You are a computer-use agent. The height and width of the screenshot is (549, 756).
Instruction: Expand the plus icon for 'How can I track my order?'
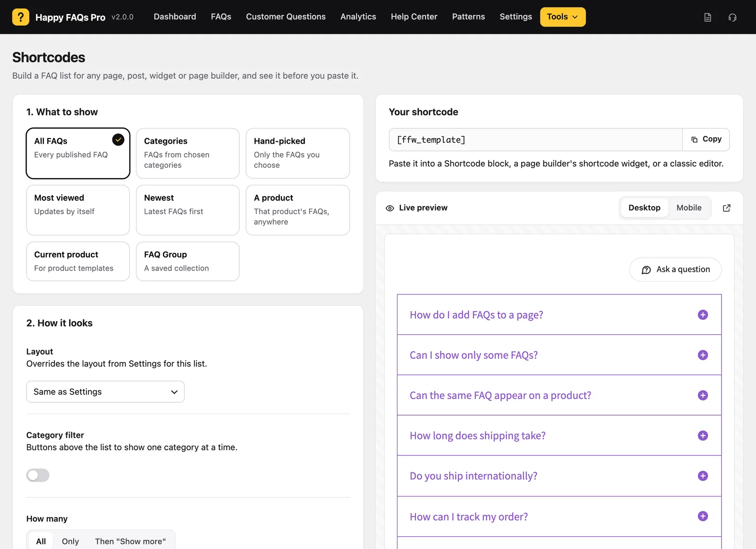[703, 516]
